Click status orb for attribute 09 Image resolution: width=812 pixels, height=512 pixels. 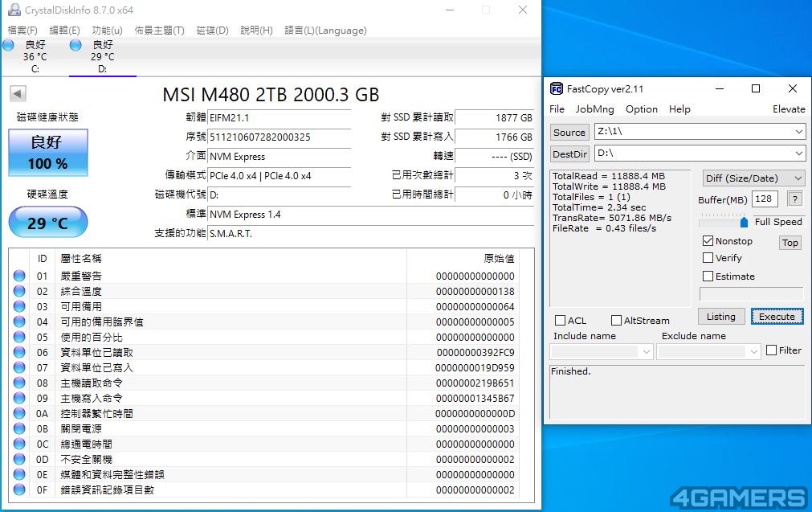point(20,398)
